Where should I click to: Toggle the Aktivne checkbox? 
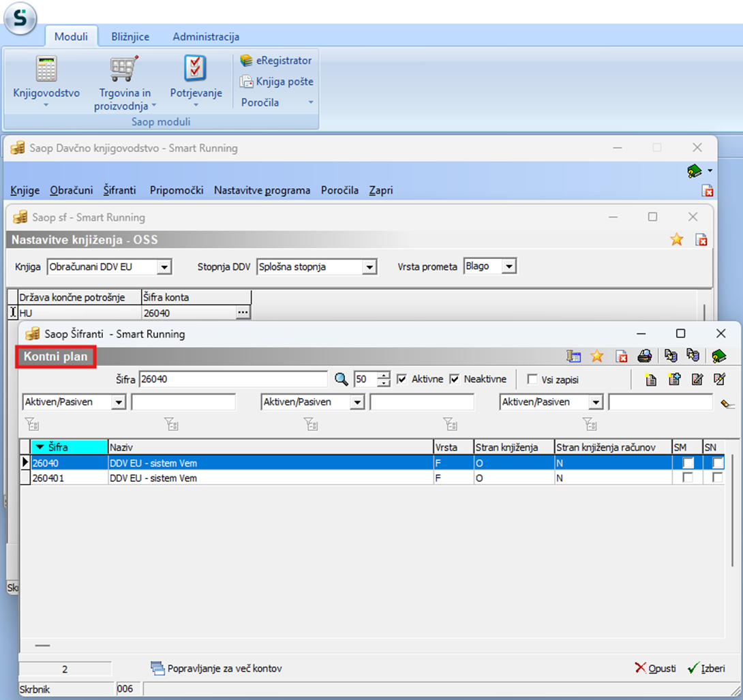click(401, 379)
